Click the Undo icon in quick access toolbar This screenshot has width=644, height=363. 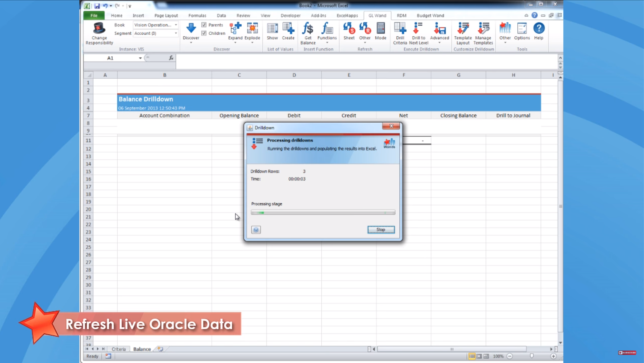point(105,6)
